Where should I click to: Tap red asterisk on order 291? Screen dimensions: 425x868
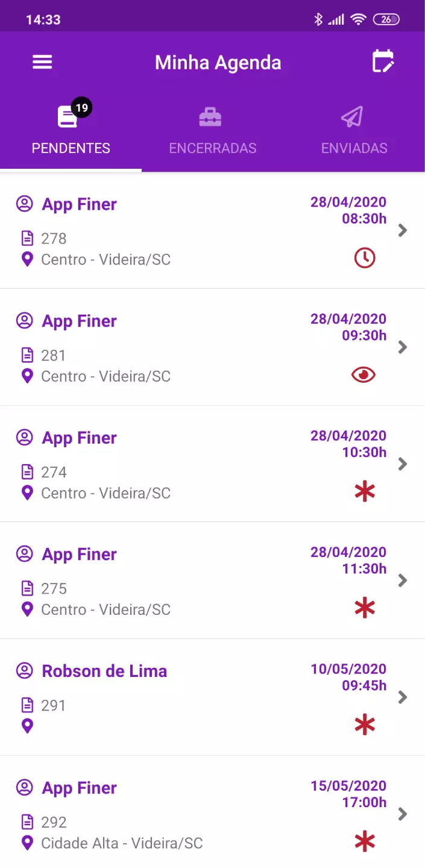coord(364,725)
